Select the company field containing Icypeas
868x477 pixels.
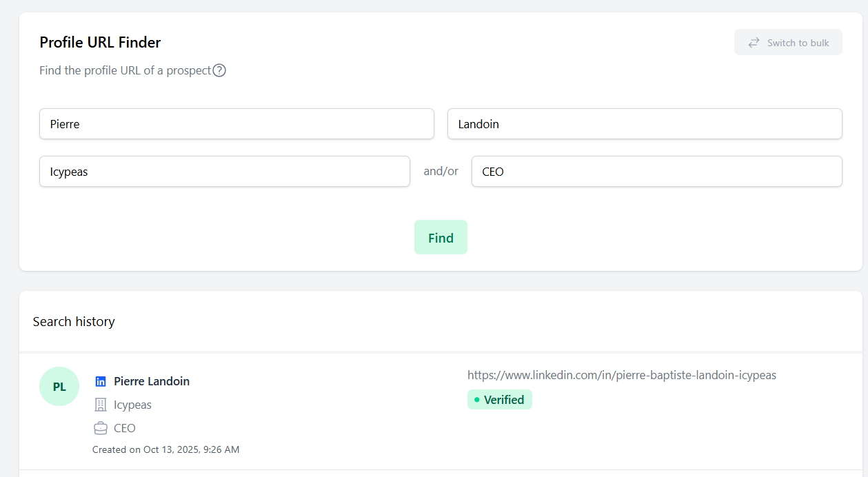[225, 172]
